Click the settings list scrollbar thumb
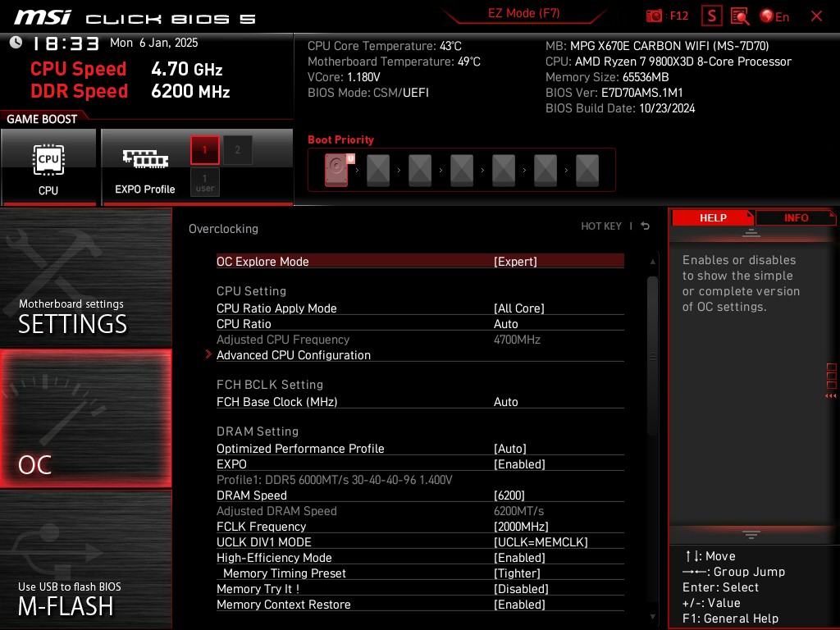Image resolution: width=840 pixels, height=630 pixels. [x=652, y=356]
